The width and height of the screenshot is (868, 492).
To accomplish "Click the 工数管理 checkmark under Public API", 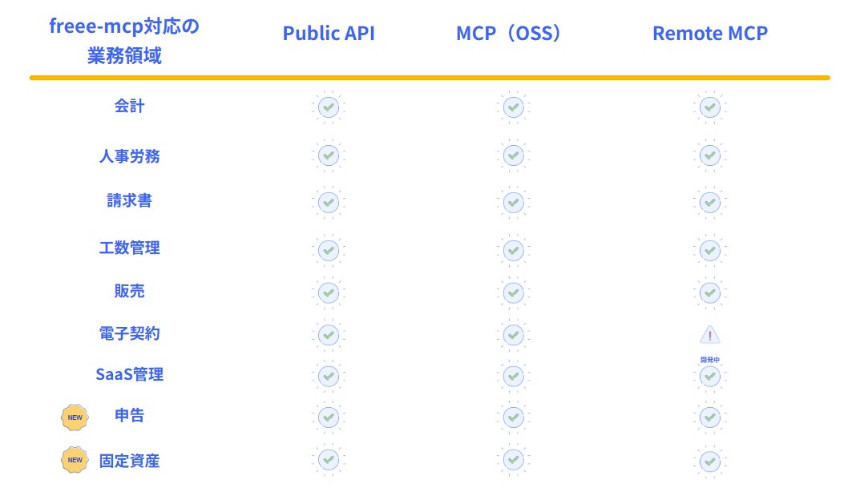I will (329, 251).
